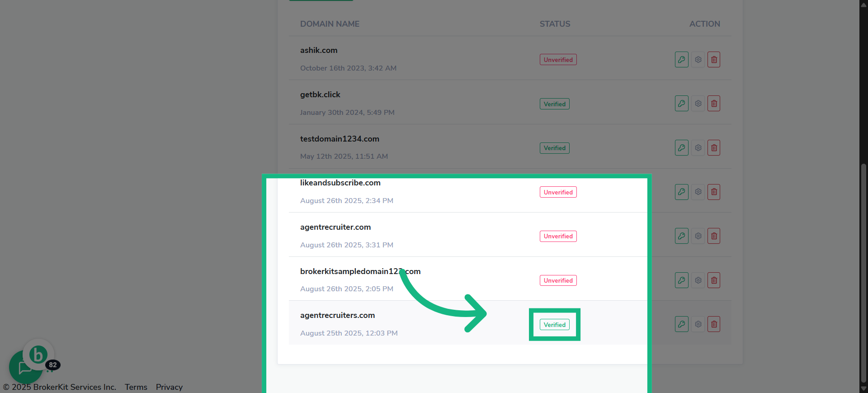The width and height of the screenshot is (868, 393).
Task: Click the BrokerKit Services Inc. copyright text
Action: 60,387
